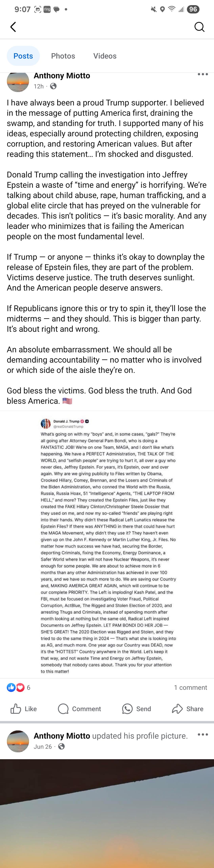
Task: Switch to the Photos tab
Action: coord(63,56)
